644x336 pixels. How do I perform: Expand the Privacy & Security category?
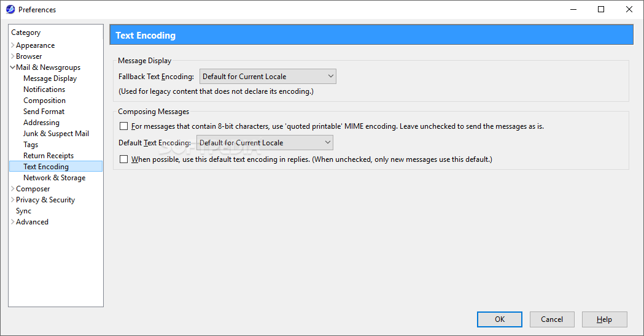point(13,200)
